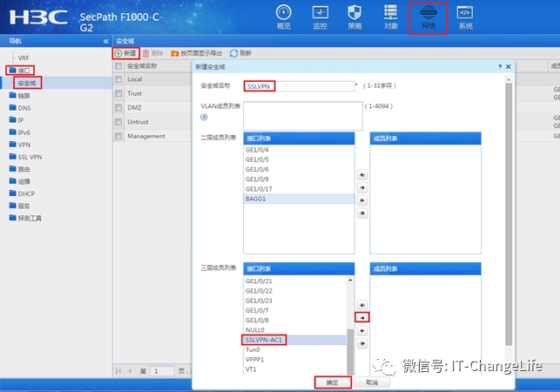Select GE1/0/17 in layer-2 interface list
Screen dimensions: 560x392
299,189
